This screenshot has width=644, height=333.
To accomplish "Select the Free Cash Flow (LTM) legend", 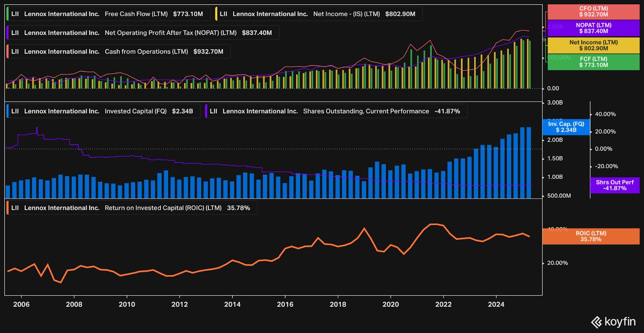I will (108, 14).
